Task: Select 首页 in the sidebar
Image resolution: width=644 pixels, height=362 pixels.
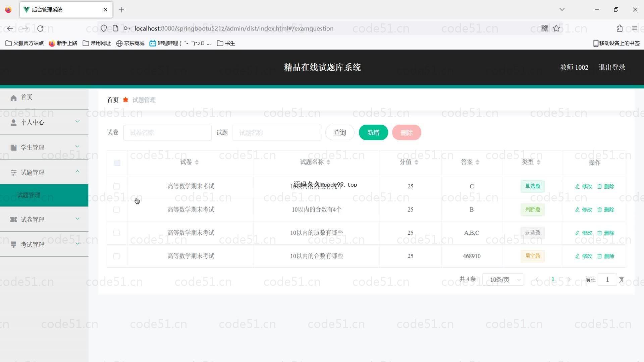Action: 44,98
